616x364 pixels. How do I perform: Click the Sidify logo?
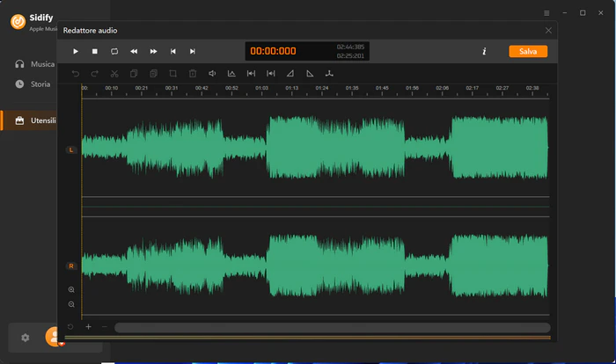coord(18,22)
